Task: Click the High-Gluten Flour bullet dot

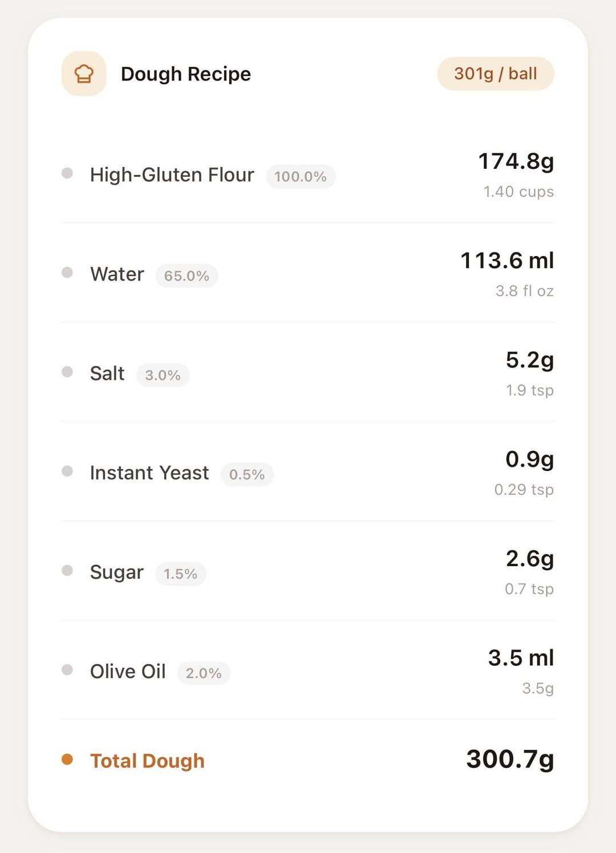Action: (x=67, y=173)
